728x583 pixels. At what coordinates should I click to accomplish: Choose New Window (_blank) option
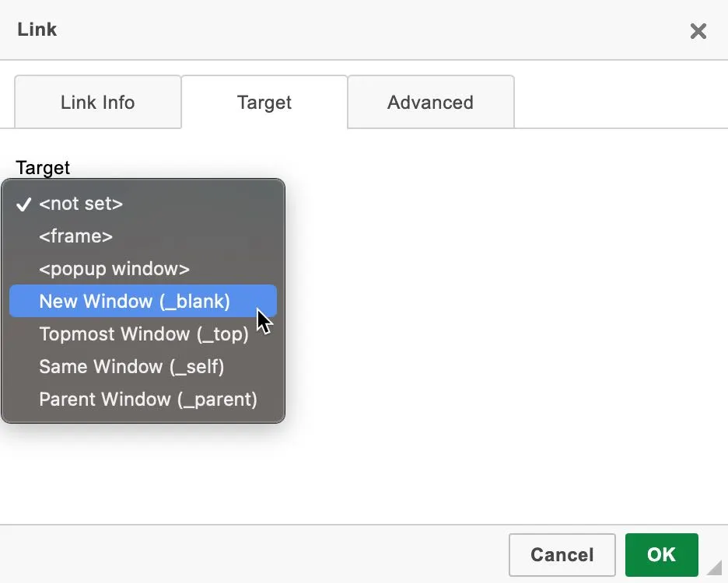pos(135,302)
